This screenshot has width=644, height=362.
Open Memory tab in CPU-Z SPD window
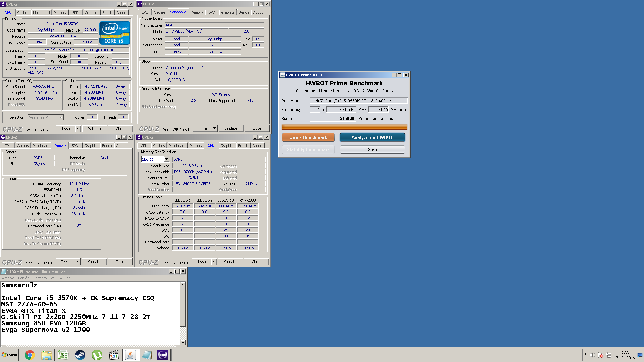click(196, 146)
